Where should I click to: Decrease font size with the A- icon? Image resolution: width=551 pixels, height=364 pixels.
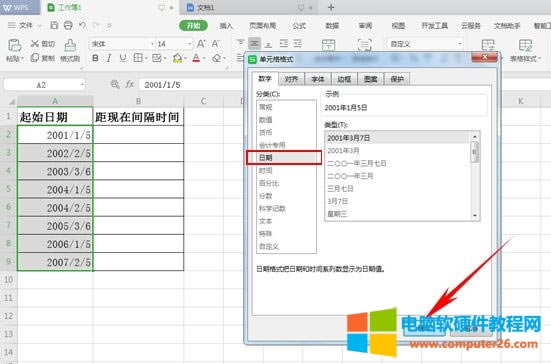(x=215, y=44)
